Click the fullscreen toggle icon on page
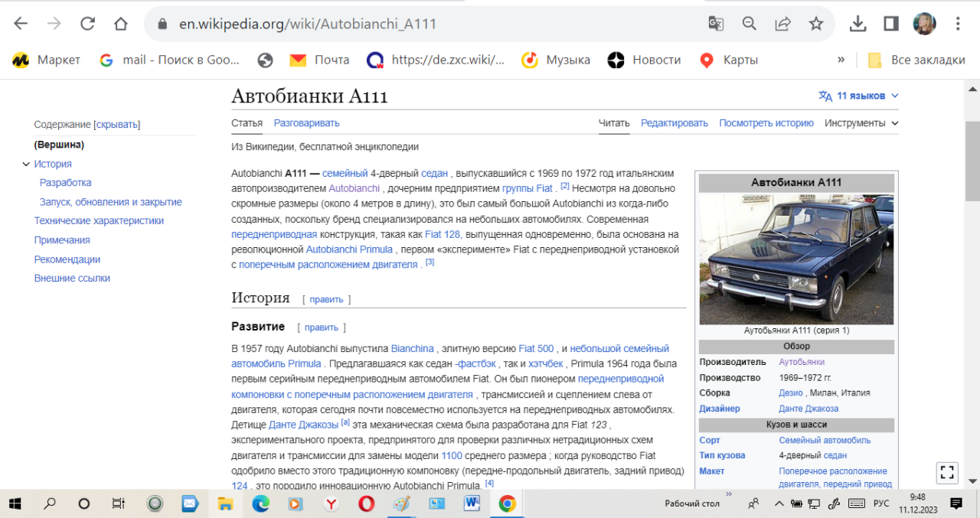This screenshot has height=518, width=980. coord(947,472)
